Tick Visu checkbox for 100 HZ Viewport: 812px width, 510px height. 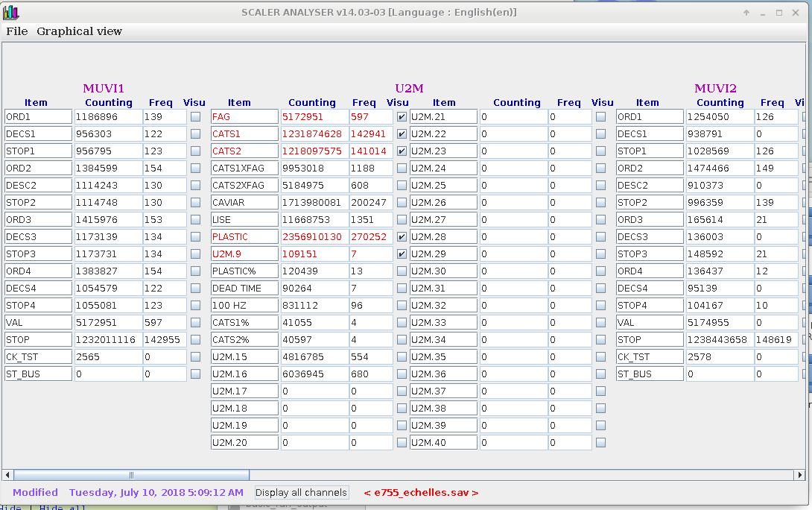(x=402, y=305)
